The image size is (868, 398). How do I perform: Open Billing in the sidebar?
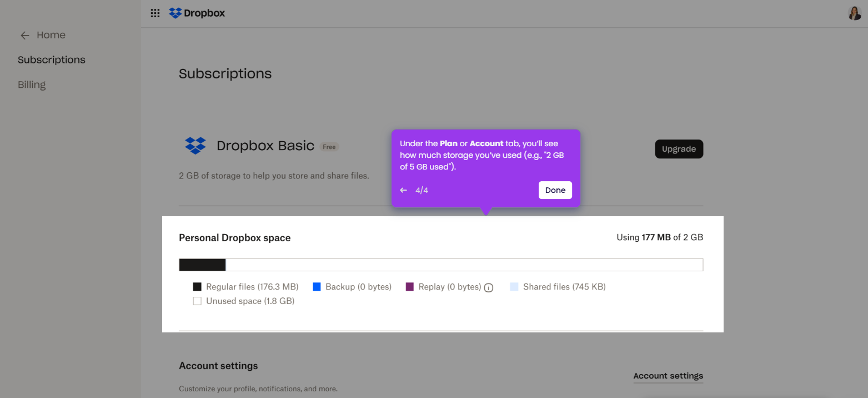[x=32, y=84]
